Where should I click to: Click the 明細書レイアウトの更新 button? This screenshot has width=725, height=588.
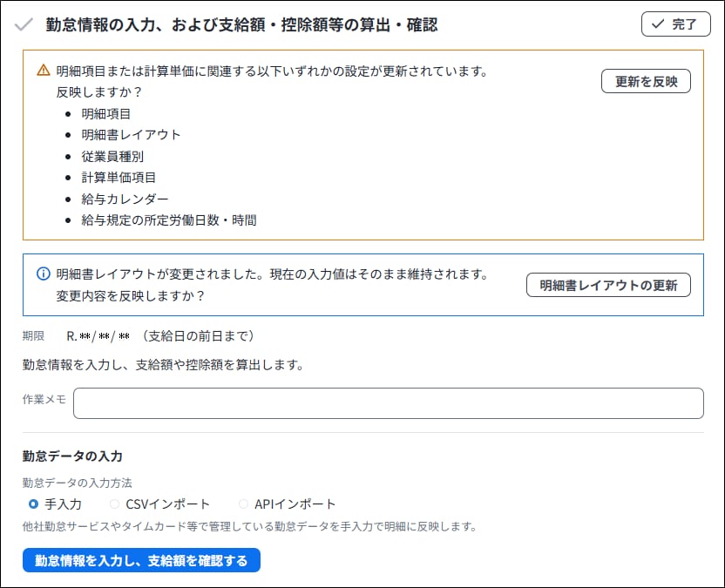(608, 285)
